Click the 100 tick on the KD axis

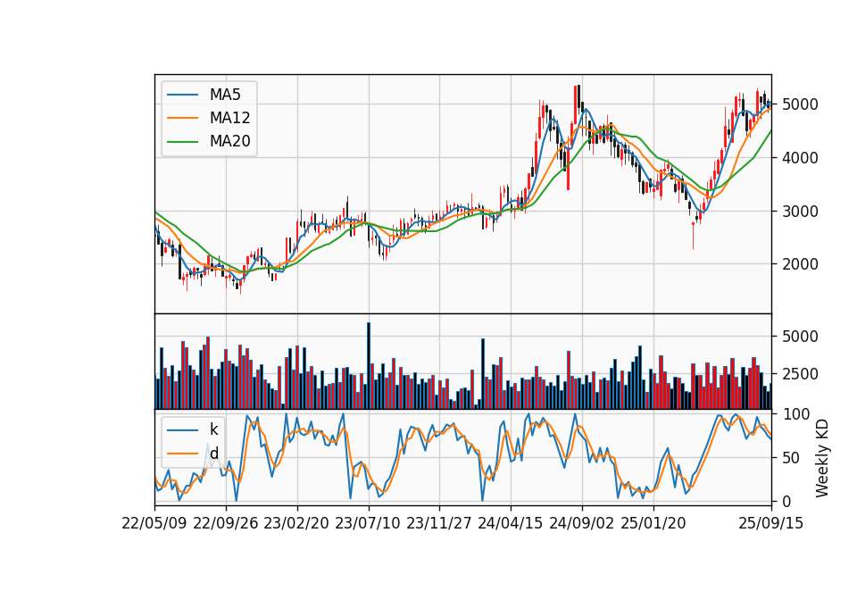point(795,414)
